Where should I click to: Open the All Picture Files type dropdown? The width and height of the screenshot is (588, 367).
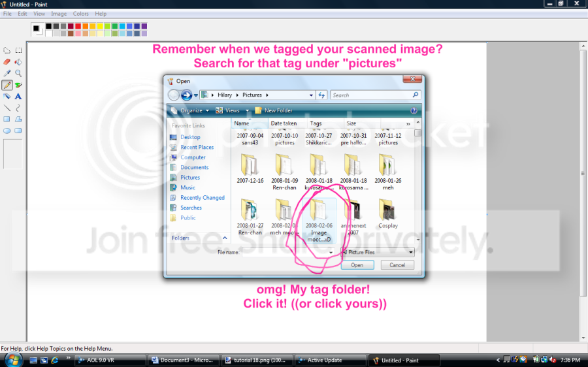point(411,252)
